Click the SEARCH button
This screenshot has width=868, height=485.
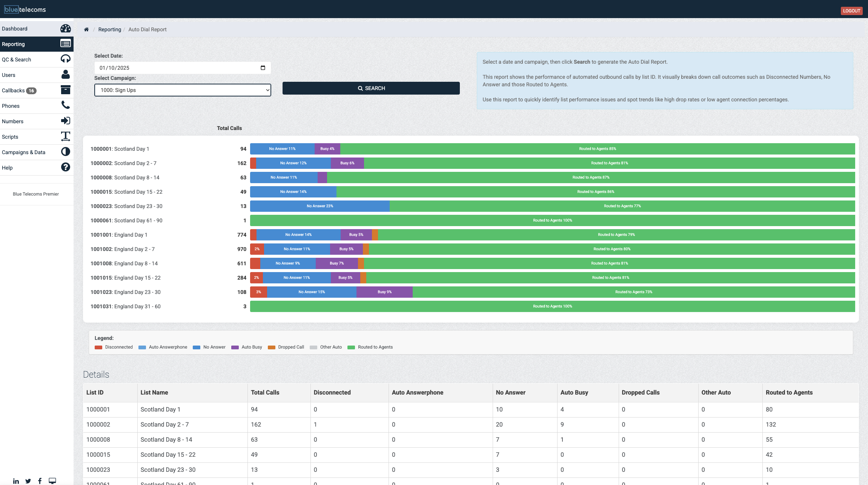tap(371, 88)
